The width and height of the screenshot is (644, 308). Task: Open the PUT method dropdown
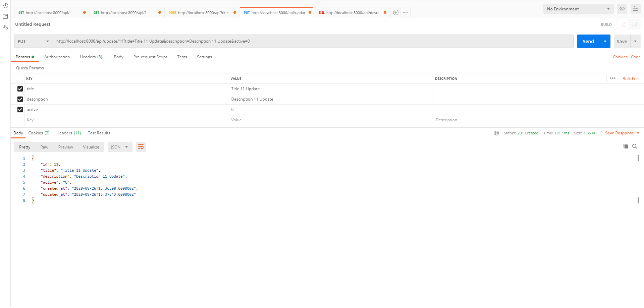[x=33, y=41]
